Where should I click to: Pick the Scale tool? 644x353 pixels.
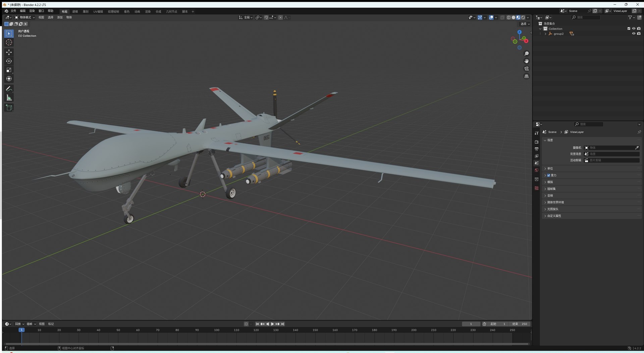pyautogui.click(x=9, y=70)
